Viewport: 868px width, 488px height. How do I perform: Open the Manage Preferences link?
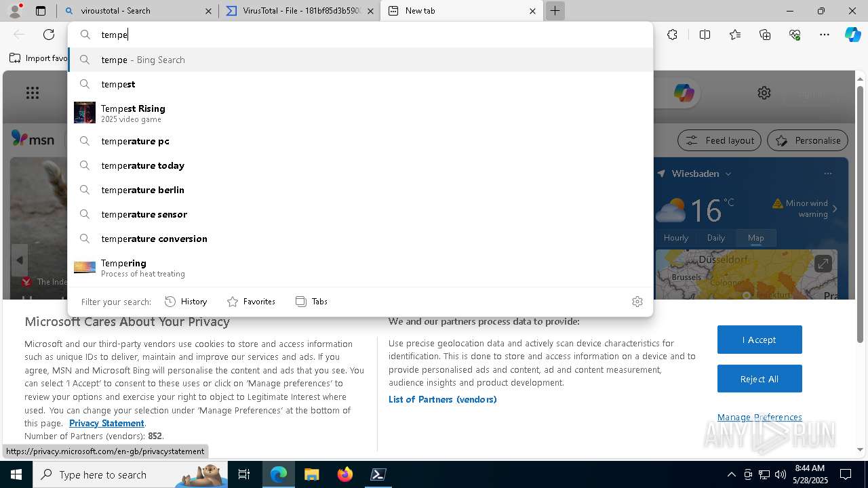click(x=759, y=417)
